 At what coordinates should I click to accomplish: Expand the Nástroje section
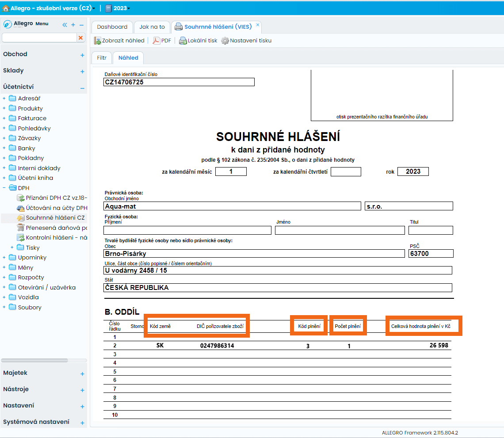click(82, 390)
